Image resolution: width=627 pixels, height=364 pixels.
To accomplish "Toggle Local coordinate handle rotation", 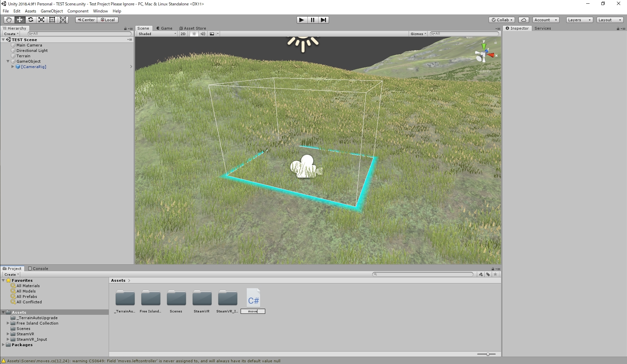I will point(108,20).
